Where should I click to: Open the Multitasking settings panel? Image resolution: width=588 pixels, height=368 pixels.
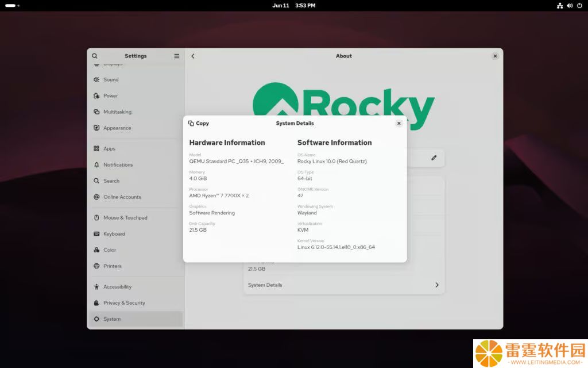point(137,112)
